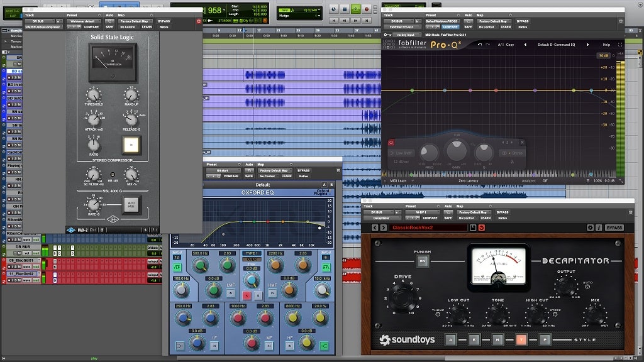
Task: Load previous preset in Decapitator
Action: pos(375,228)
